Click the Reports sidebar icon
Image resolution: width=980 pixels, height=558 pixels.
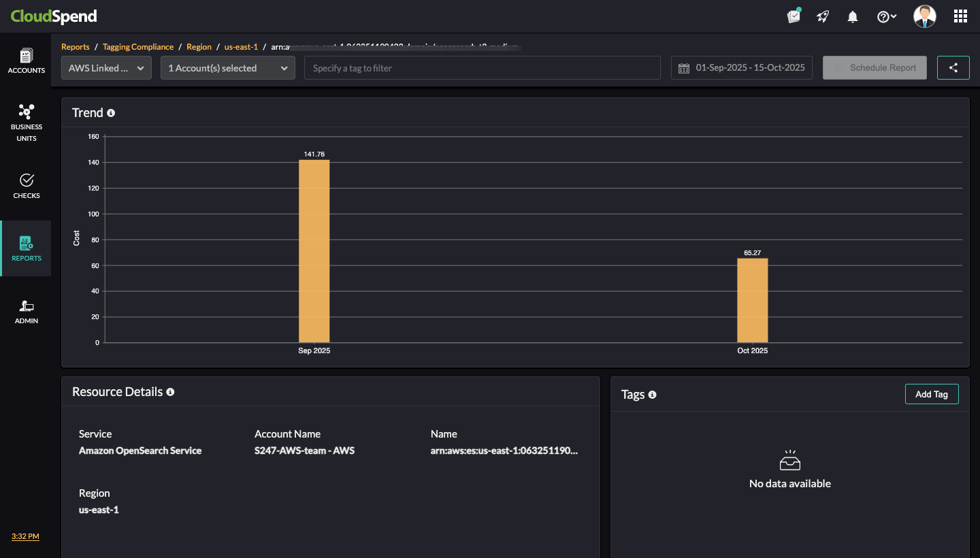27,247
